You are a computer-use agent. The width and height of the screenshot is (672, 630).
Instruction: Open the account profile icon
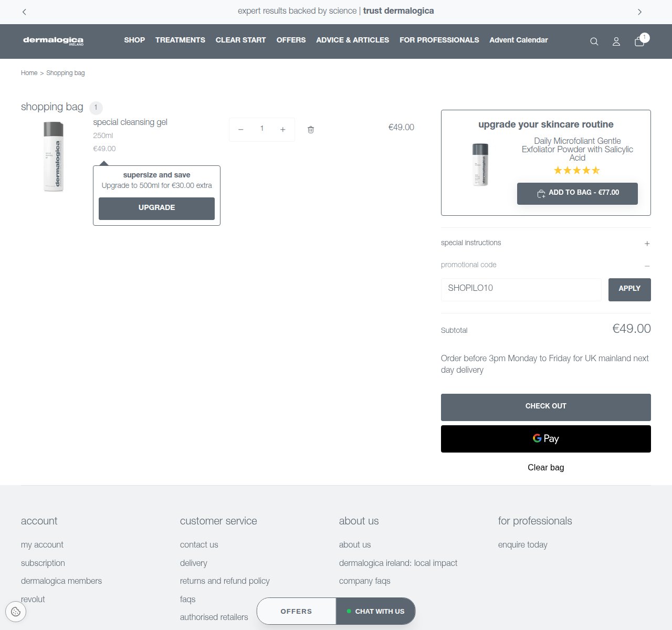click(x=616, y=41)
